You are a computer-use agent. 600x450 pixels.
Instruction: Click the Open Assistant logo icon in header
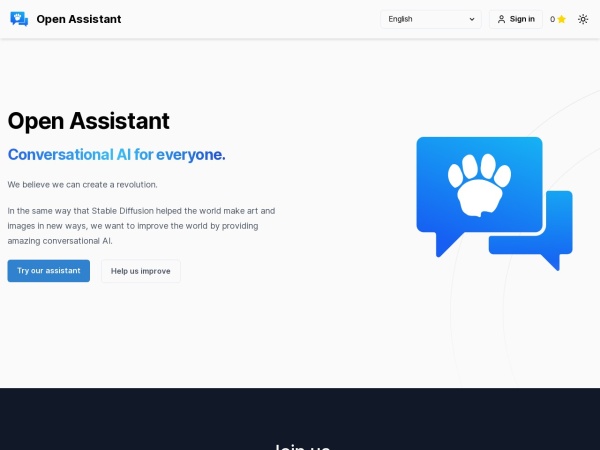[x=19, y=19]
